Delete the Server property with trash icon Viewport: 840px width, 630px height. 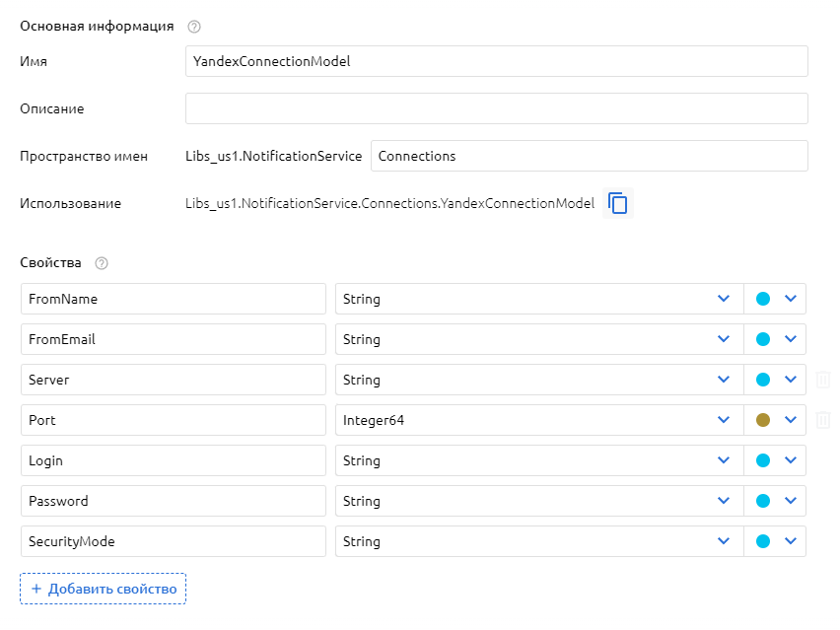[x=823, y=380]
